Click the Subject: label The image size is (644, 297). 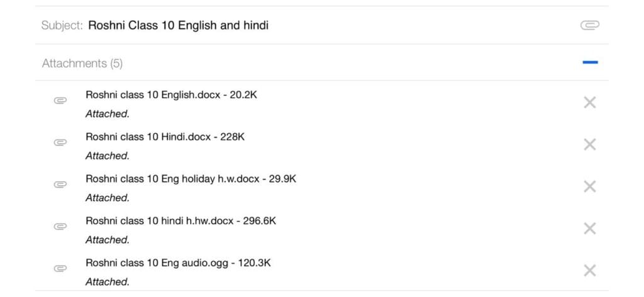pyautogui.click(x=62, y=26)
